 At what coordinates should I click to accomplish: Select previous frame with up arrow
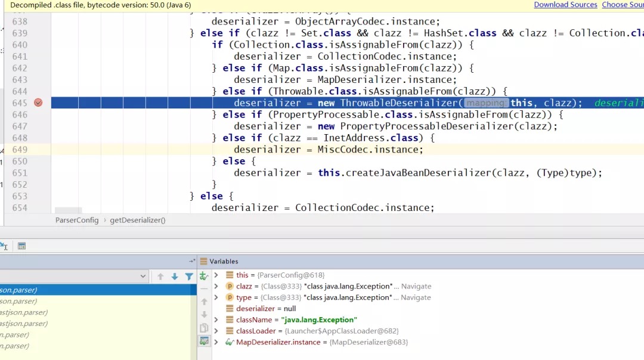[x=160, y=277]
